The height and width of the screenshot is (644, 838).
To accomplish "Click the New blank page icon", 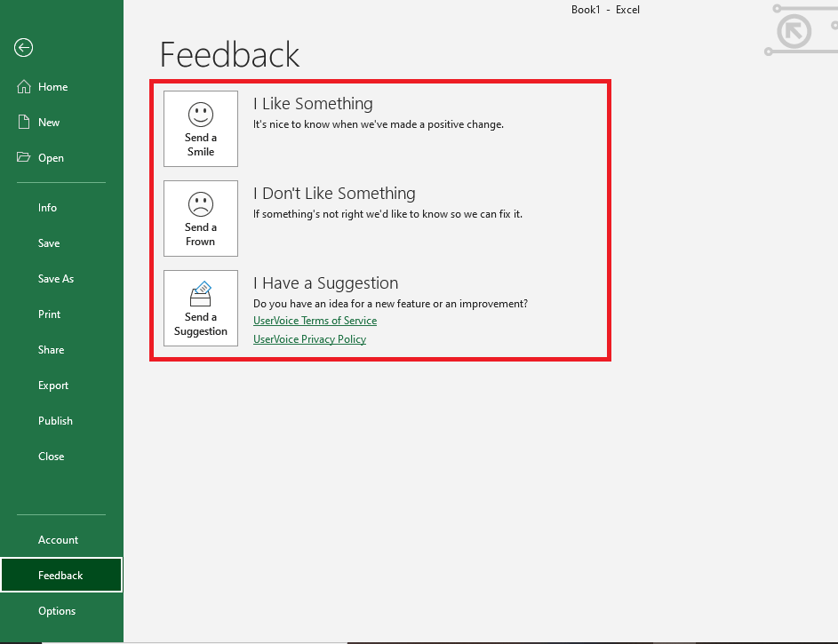I will coord(23,123).
